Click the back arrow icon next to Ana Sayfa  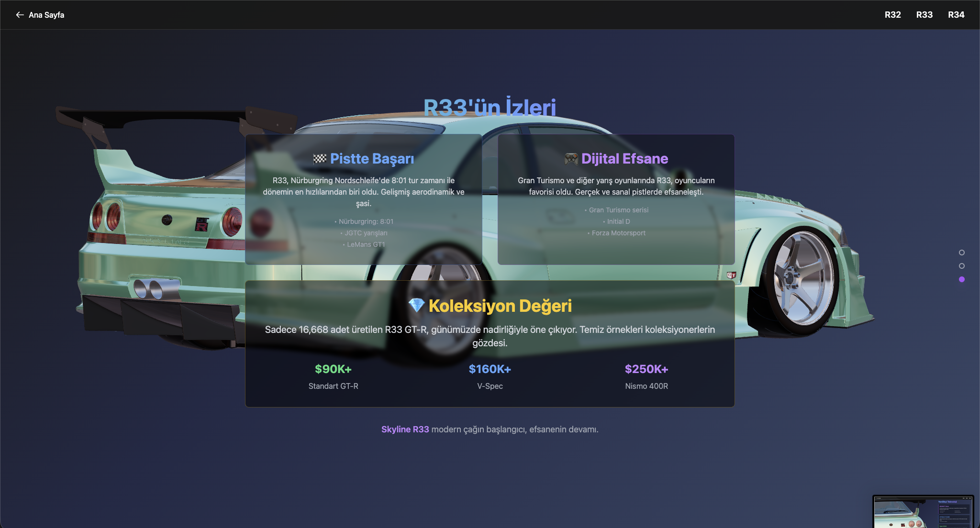click(20, 15)
